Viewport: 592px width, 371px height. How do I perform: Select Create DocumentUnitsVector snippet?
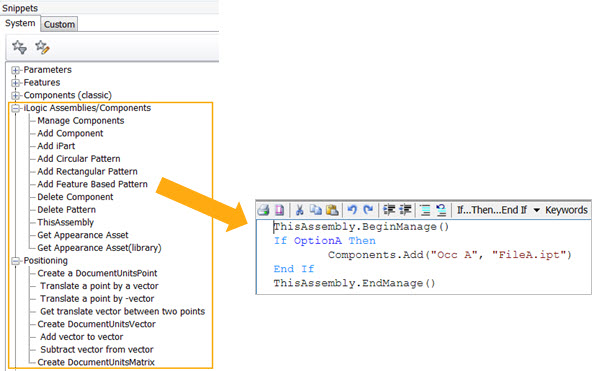[96, 324]
